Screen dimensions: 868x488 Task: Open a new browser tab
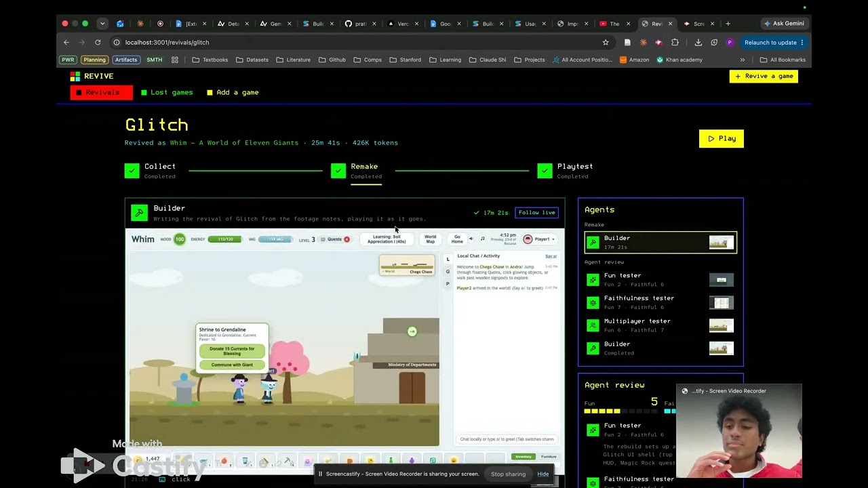click(x=728, y=24)
